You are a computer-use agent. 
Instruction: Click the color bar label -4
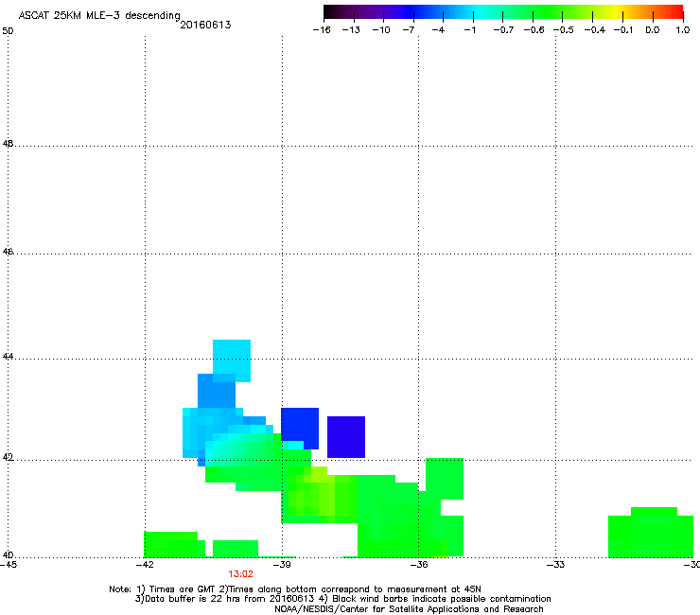[x=438, y=30]
